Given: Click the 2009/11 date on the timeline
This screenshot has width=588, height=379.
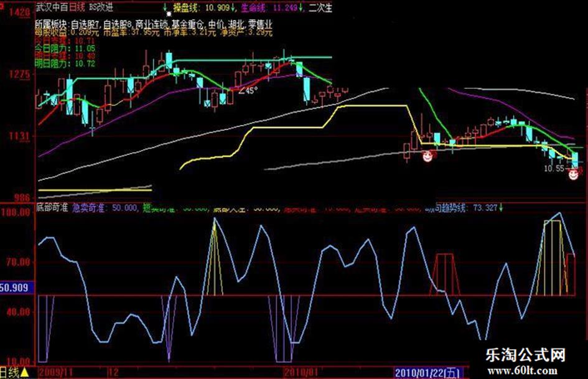Looking at the screenshot, I should pos(56,372).
